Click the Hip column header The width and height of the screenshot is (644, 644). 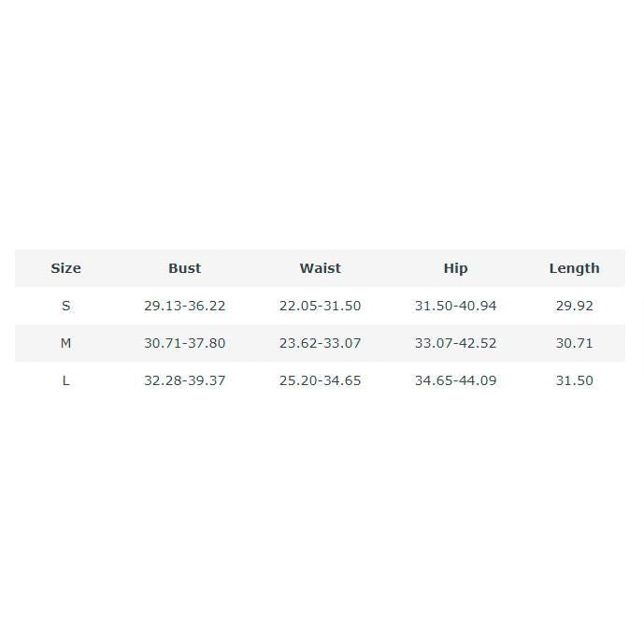coord(455,268)
